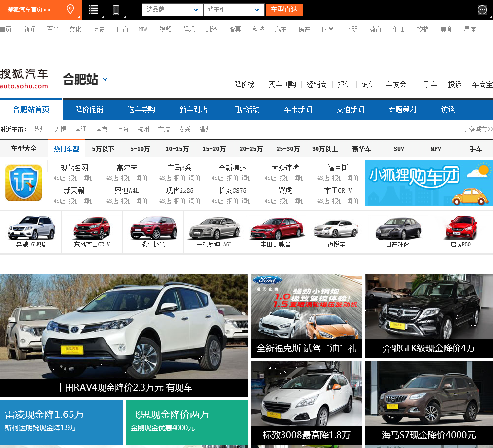This screenshot has height=448, width=493.
Task: Click the 车友会 link
Action: point(396,84)
